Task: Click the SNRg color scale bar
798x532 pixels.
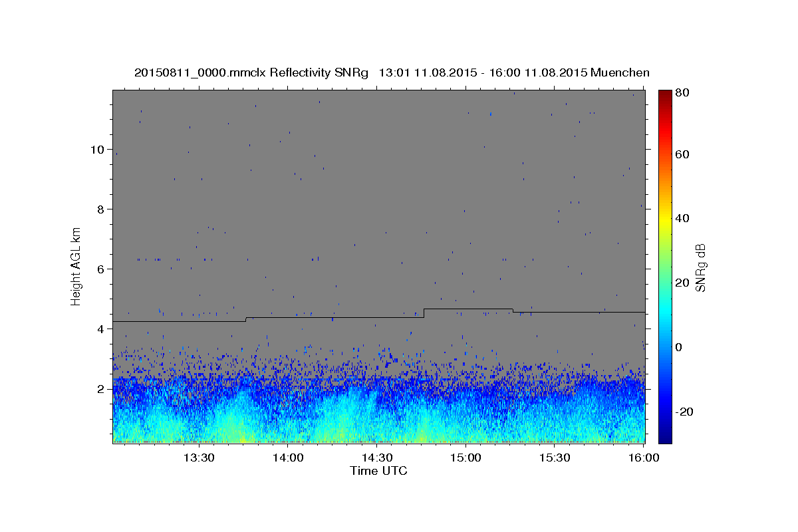Action: (665, 267)
